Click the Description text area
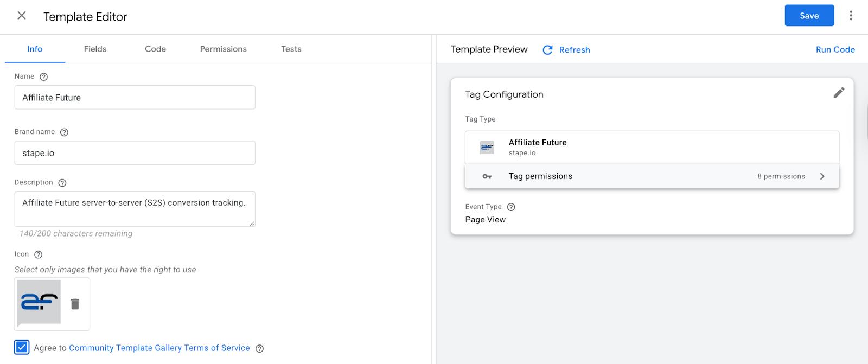 [135, 209]
